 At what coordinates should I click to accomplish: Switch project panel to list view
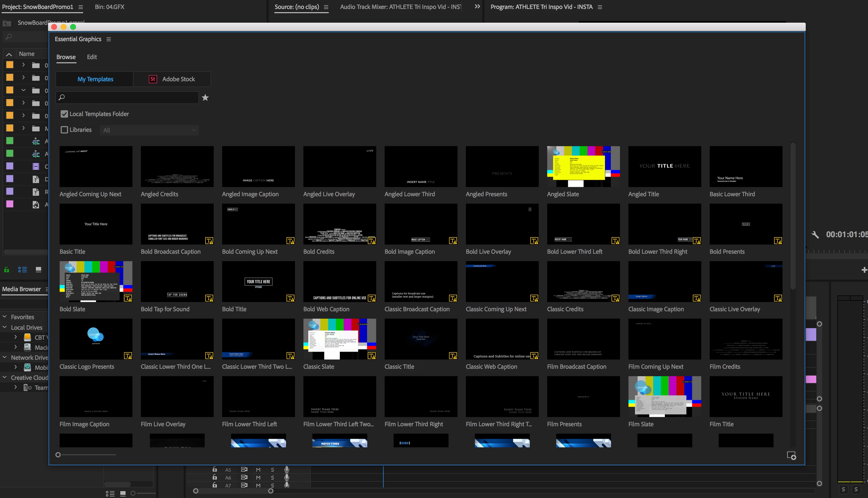point(23,270)
